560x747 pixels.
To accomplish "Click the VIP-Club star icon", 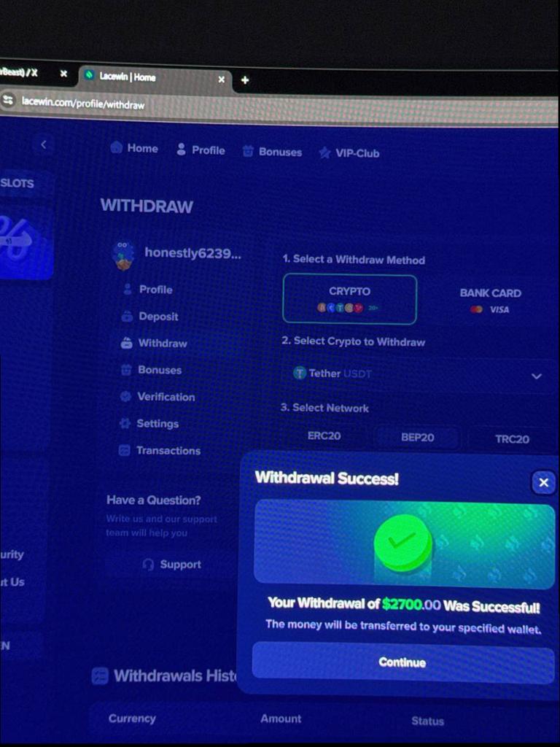I will [x=324, y=153].
